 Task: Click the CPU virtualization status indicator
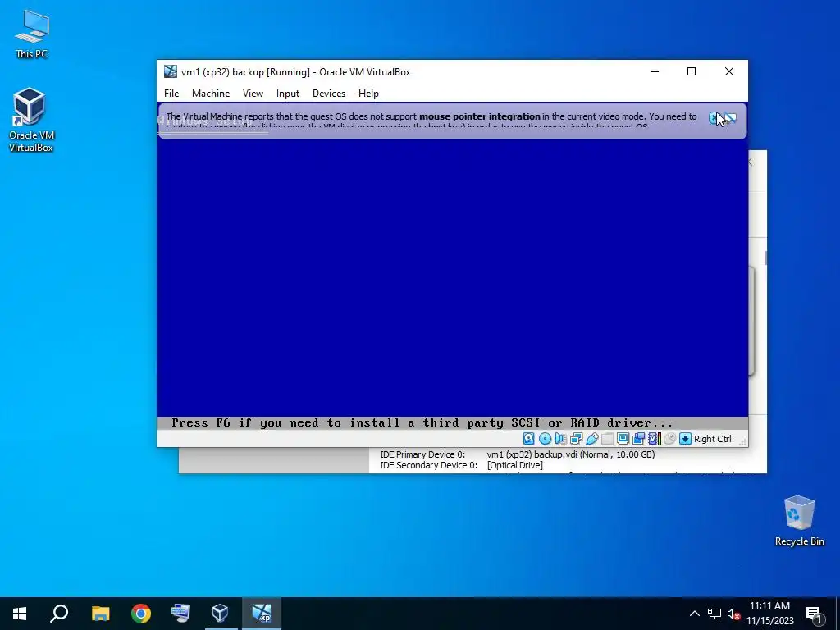pyautogui.click(x=655, y=439)
